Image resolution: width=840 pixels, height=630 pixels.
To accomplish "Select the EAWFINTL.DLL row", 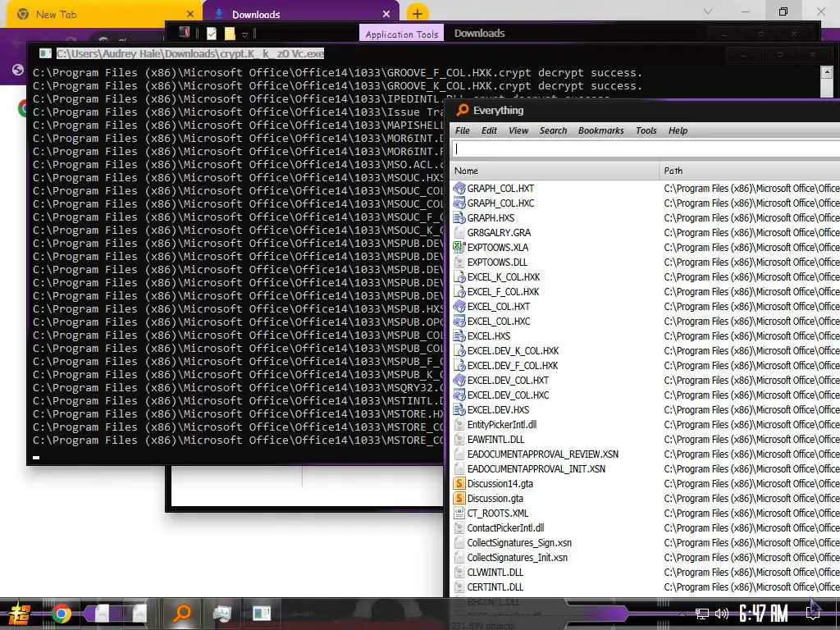I will tap(645, 440).
